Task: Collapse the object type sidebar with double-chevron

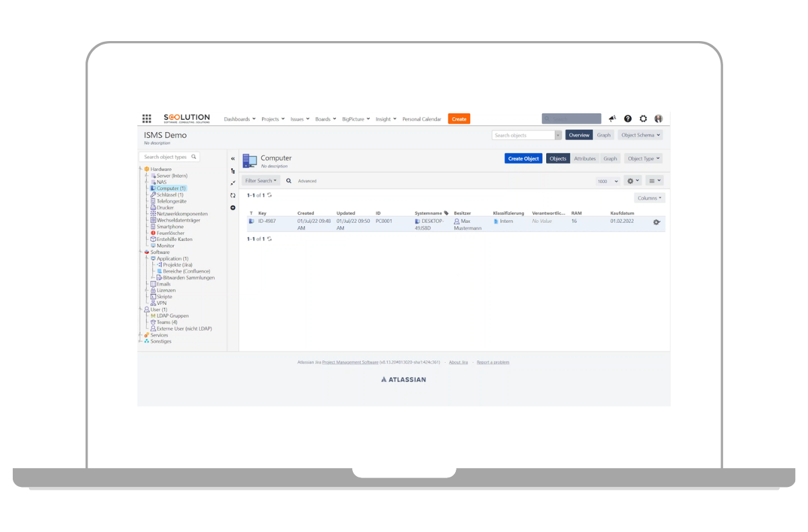Action: [x=233, y=159]
